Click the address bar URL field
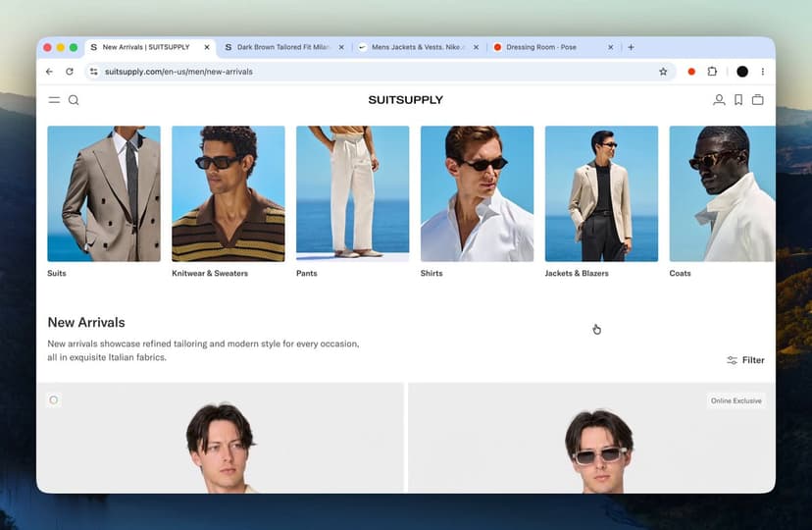Screen dimensions: 812x530 381,72
